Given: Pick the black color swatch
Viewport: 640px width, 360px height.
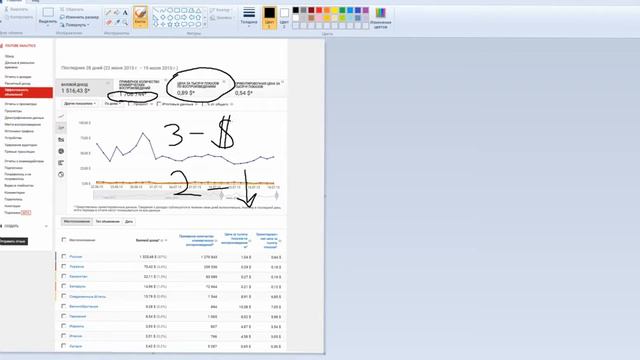Looking at the screenshot, I should pyautogui.click(x=296, y=10).
